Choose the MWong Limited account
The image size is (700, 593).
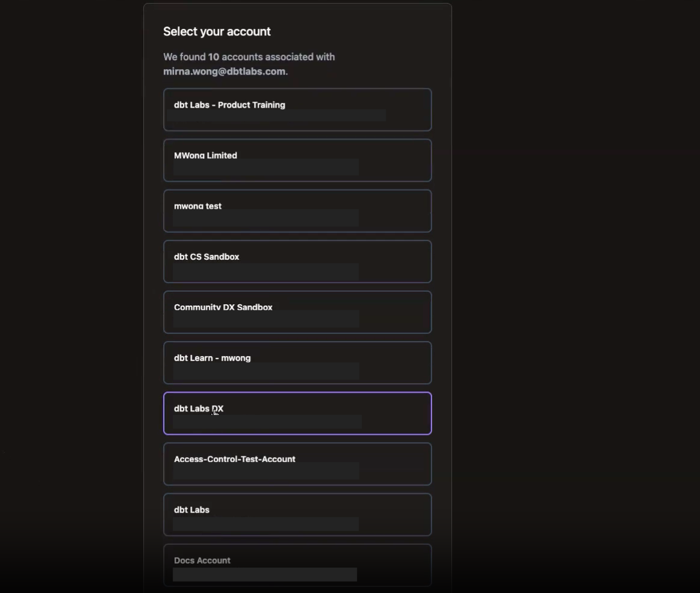[297, 160]
